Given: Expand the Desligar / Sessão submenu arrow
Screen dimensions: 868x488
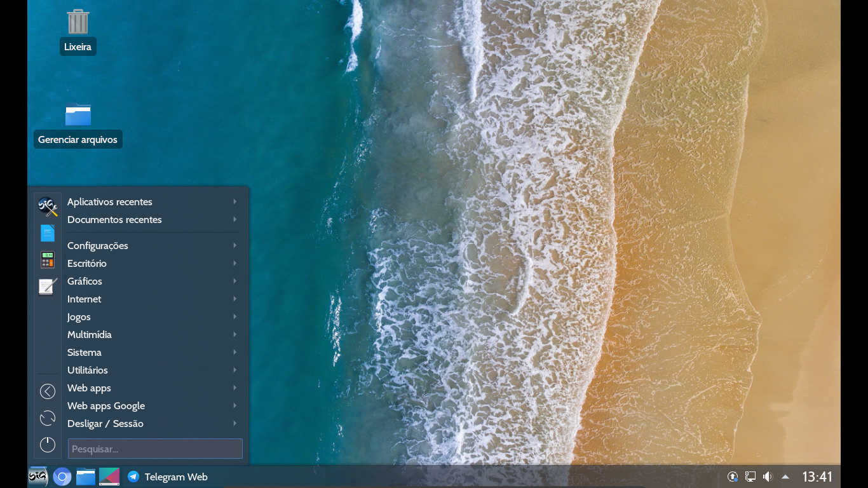Looking at the screenshot, I should pos(235,424).
